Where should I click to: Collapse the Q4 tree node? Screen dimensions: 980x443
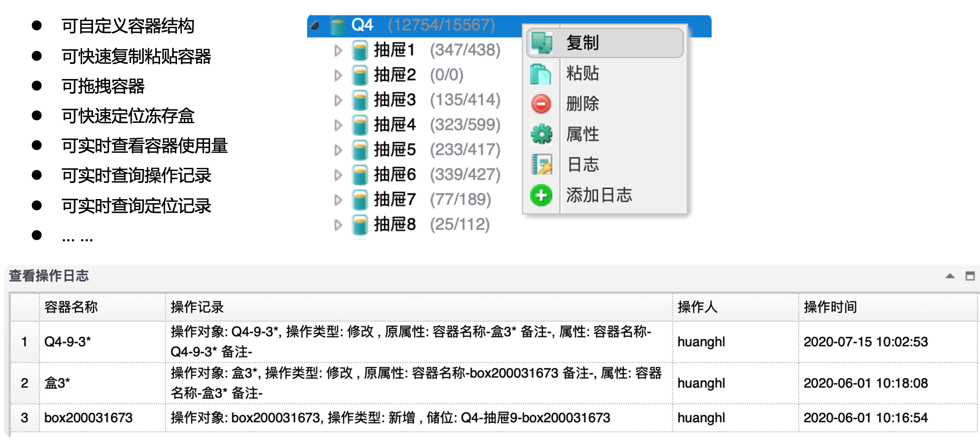click(x=315, y=26)
